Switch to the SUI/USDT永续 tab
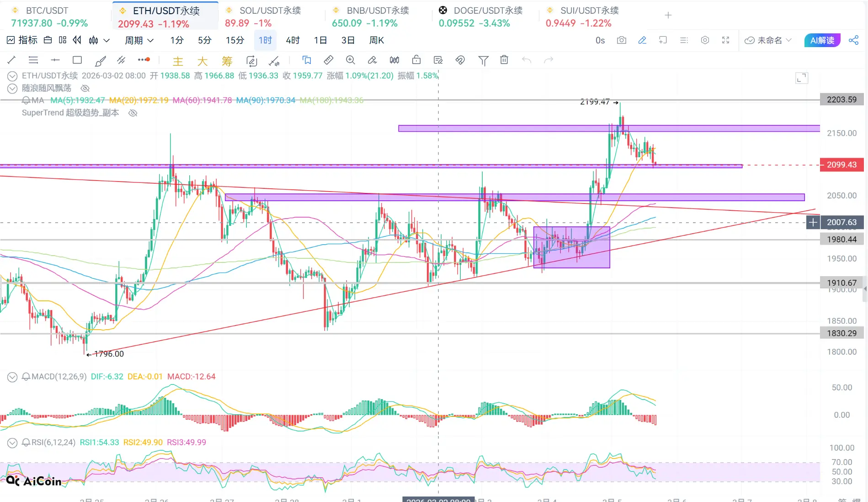This screenshot has height=502, width=868. point(591,16)
